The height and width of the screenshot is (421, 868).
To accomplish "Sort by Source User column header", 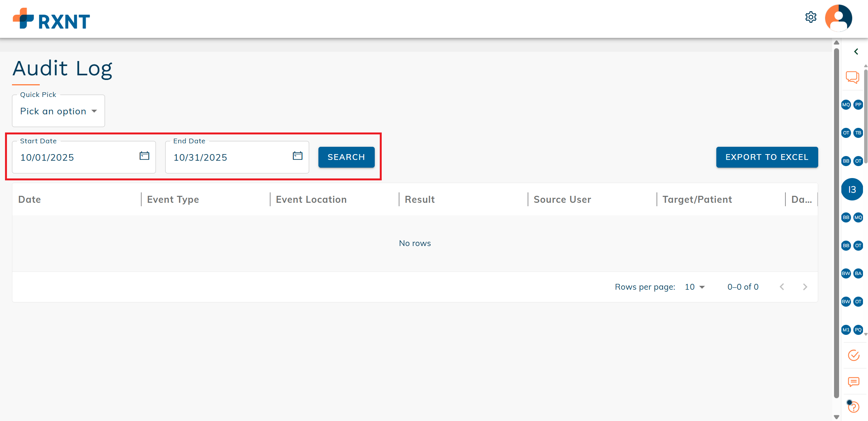I will pos(562,199).
